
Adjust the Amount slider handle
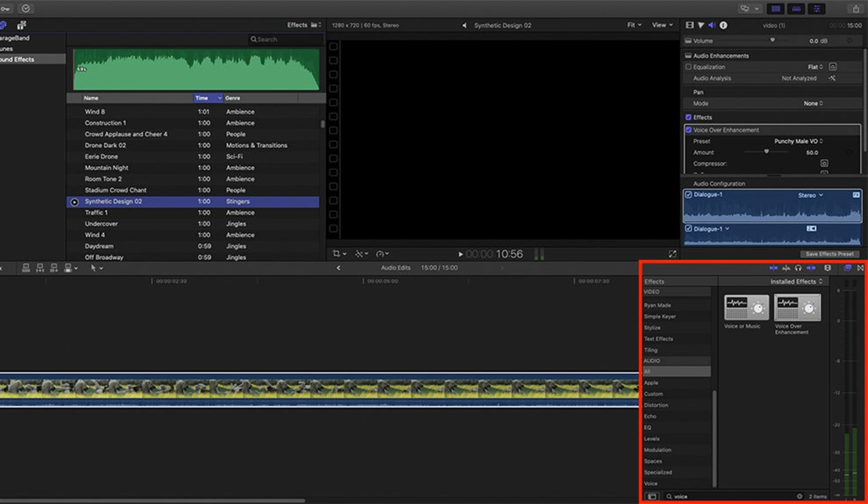pos(766,152)
